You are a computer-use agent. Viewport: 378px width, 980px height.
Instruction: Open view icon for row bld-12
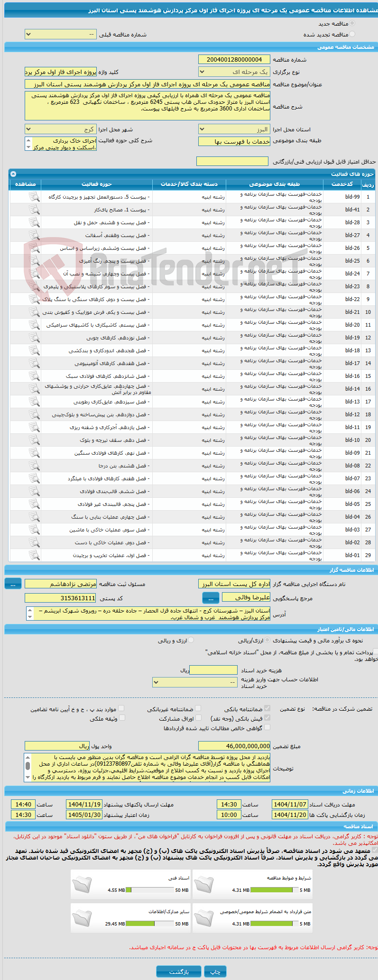(x=34, y=414)
